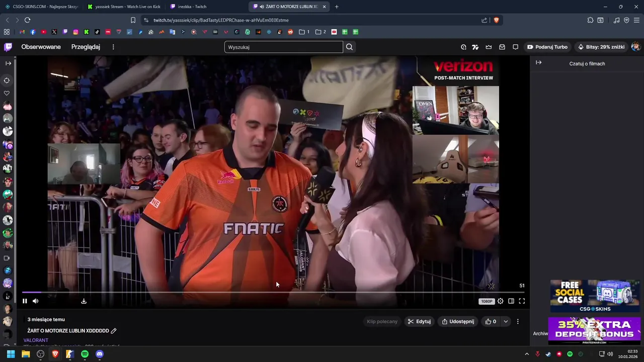The image size is (644, 362).
Task: Open the media control music note icon
Action: [616, 20]
